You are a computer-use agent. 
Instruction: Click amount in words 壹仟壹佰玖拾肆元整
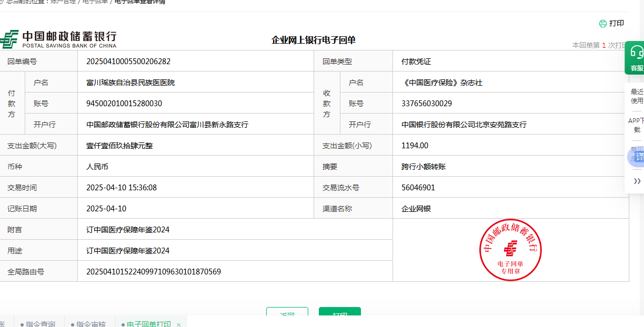point(119,146)
